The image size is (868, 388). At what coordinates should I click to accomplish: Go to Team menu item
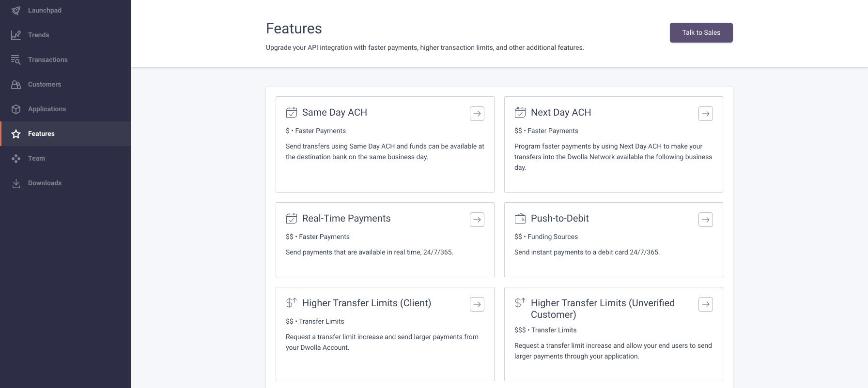pos(65,158)
